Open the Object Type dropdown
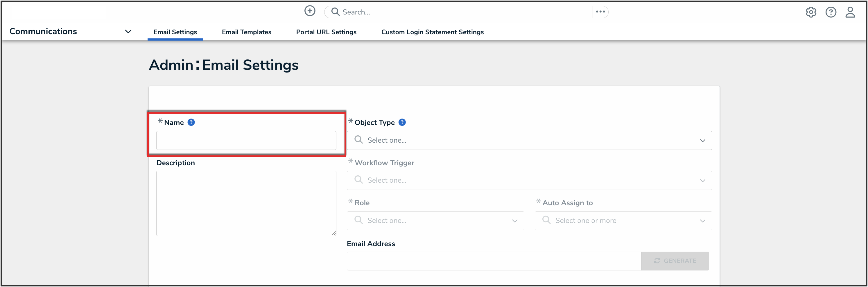Image resolution: width=868 pixels, height=287 pixels. pos(529,140)
